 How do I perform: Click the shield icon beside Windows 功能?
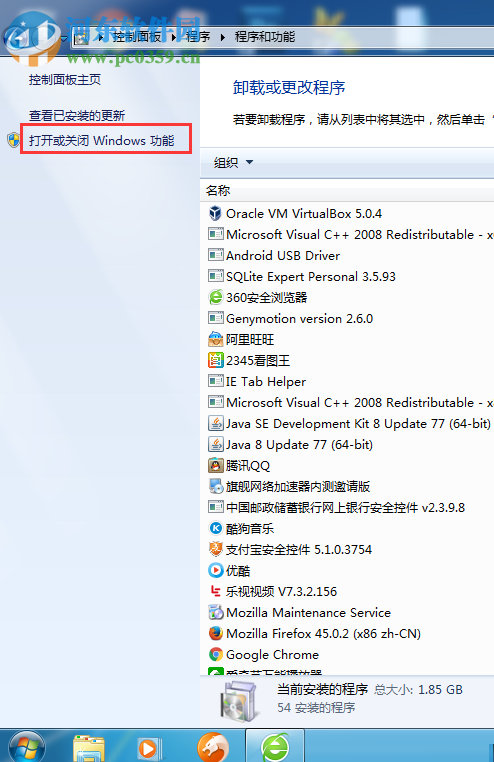tap(14, 140)
